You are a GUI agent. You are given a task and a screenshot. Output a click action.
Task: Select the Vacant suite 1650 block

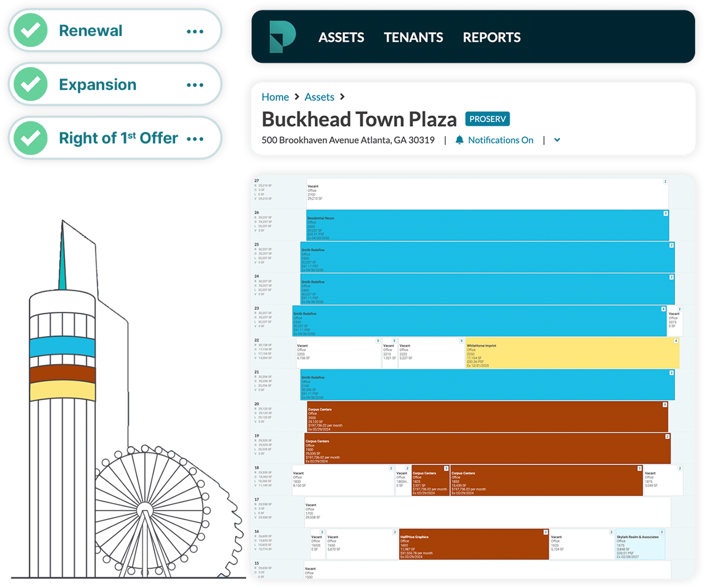coord(362,544)
